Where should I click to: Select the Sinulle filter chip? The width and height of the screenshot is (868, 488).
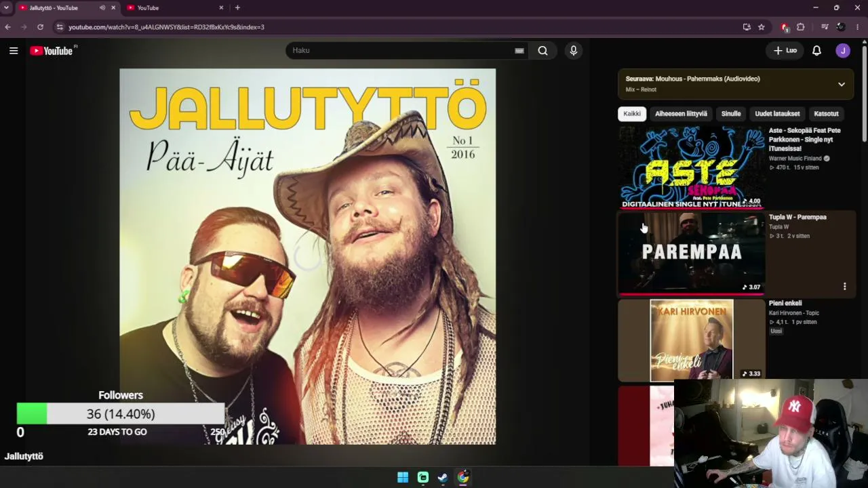tap(731, 114)
